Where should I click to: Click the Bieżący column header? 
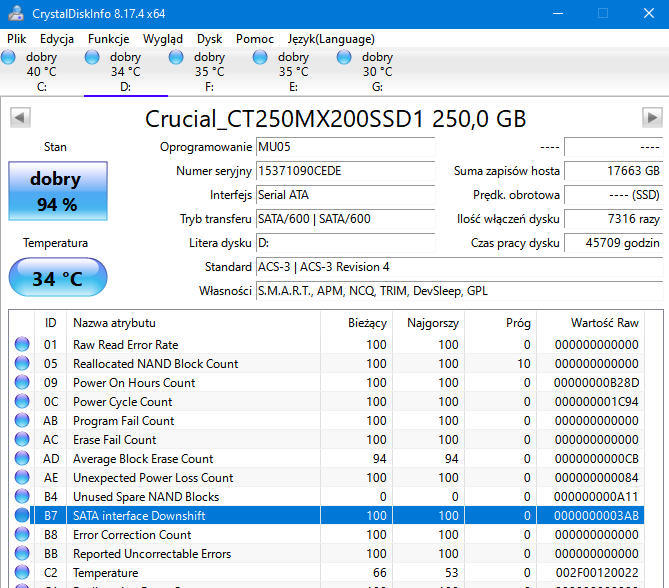(356, 323)
